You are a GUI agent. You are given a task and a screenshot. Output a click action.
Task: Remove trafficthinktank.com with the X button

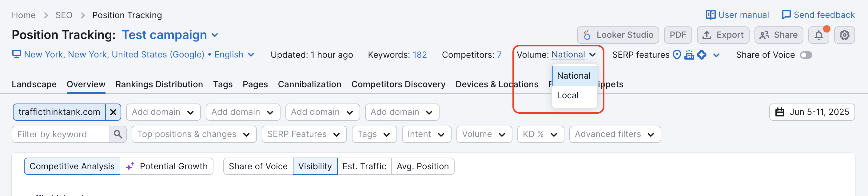pyautogui.click(x=113, y=112)
